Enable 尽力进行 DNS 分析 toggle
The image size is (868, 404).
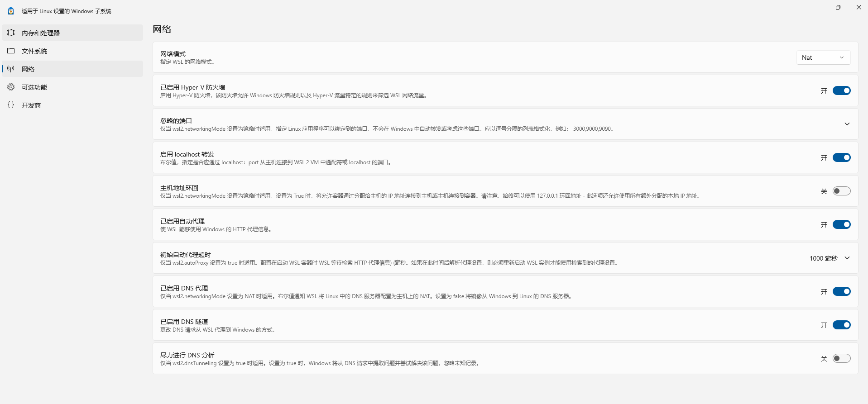point(841,358)
